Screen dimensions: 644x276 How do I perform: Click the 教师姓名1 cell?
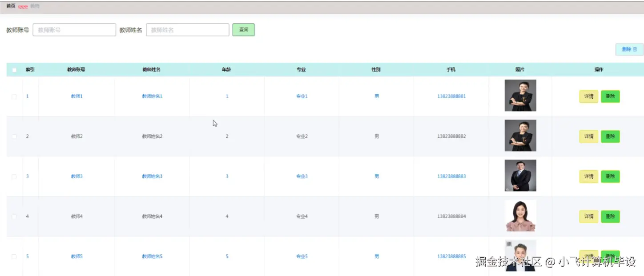coord(152,96)
